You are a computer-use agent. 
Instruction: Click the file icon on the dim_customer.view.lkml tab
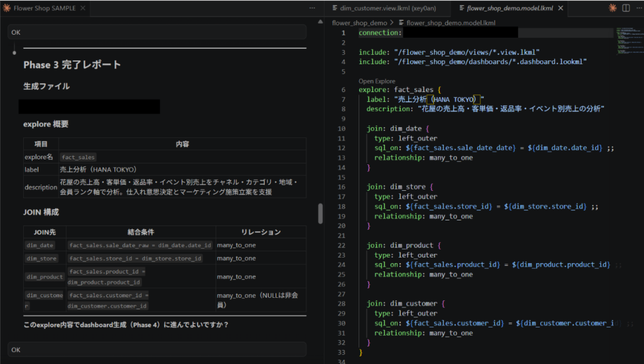(335, 8)
